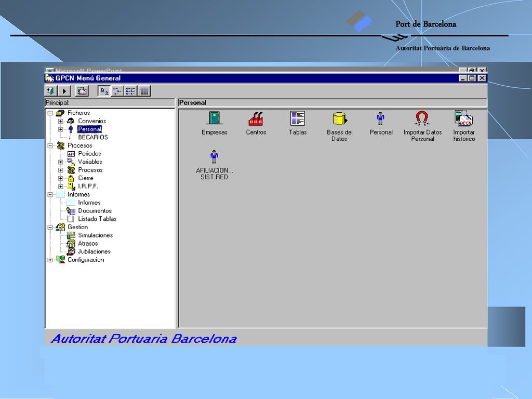Select Periodos in the tree
This screenshot has height=399, width=532.
pos(89,154)
